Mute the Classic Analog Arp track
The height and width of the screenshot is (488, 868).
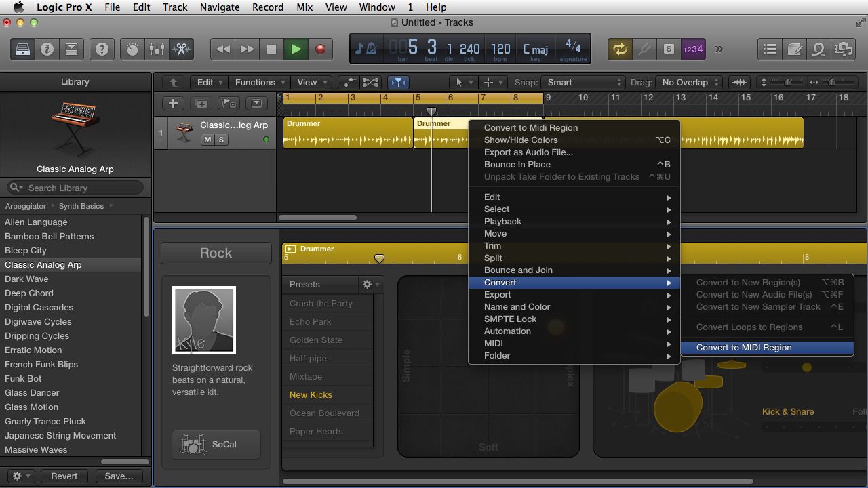click(207, 139)
